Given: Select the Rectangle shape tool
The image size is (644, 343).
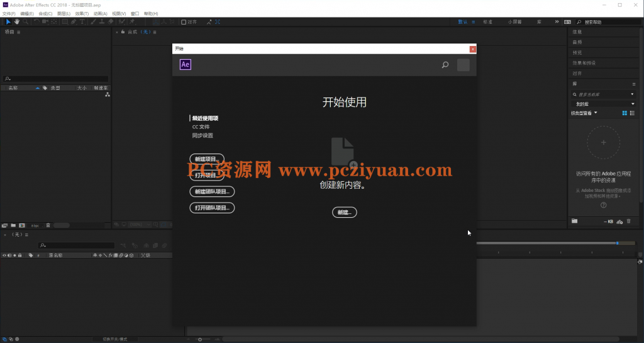Looking at the screenshot, I should (65, 22).
